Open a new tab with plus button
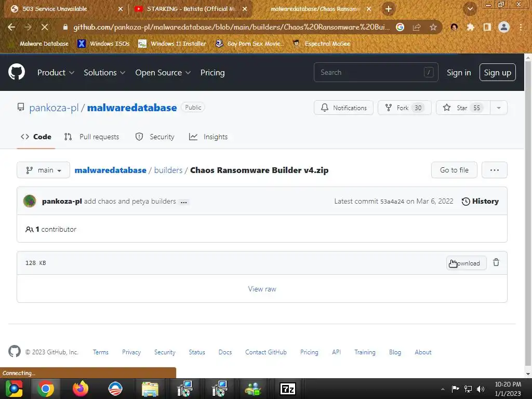This screenshot has height=399, width=532. coord(389,9)
